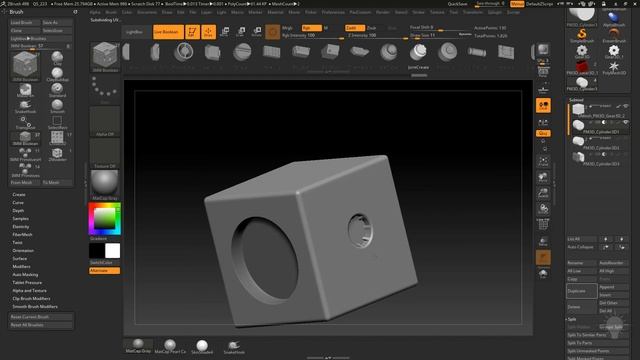Image resolution: width=640 pixels, height=360 pixels.
Task: Choose MatCap Pearl Ca material at bottom
Action: 170,346
